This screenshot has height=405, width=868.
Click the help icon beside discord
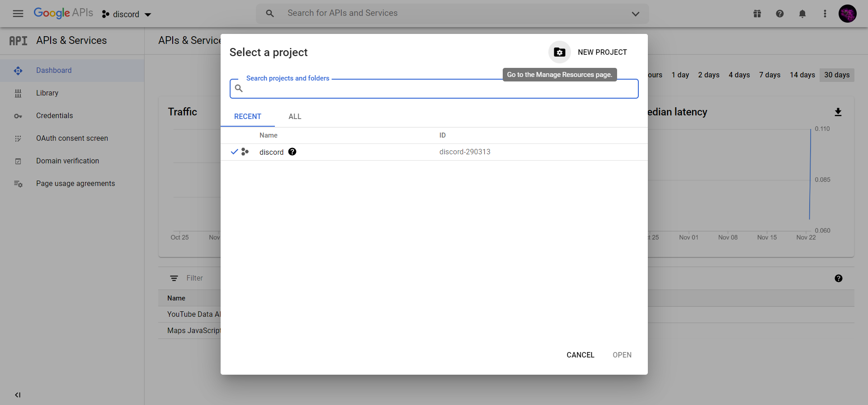click(x=292, y=152)
